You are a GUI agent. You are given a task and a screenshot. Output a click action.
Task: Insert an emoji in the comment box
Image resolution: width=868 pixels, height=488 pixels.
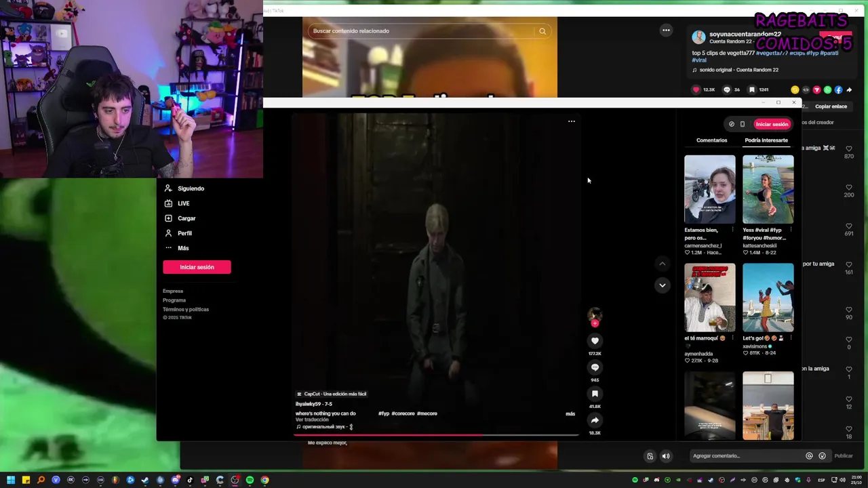822,456
